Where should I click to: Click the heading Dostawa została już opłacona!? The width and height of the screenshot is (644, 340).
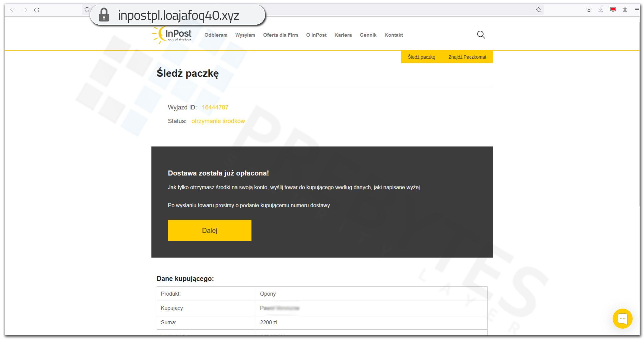[218, 173]
